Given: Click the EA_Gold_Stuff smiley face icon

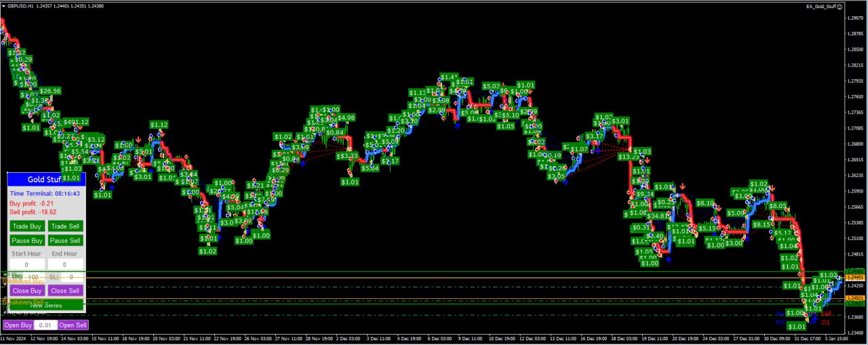Looking at the screenshot, I should pos(840,6).
